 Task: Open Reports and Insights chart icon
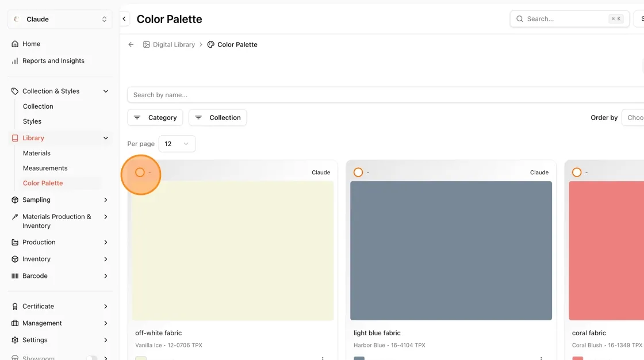tap(15, 61)
